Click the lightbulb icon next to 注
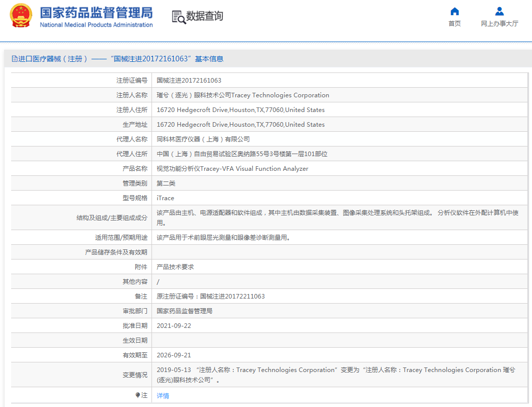Viewport: 532px width, 407px height. [137, 395]
